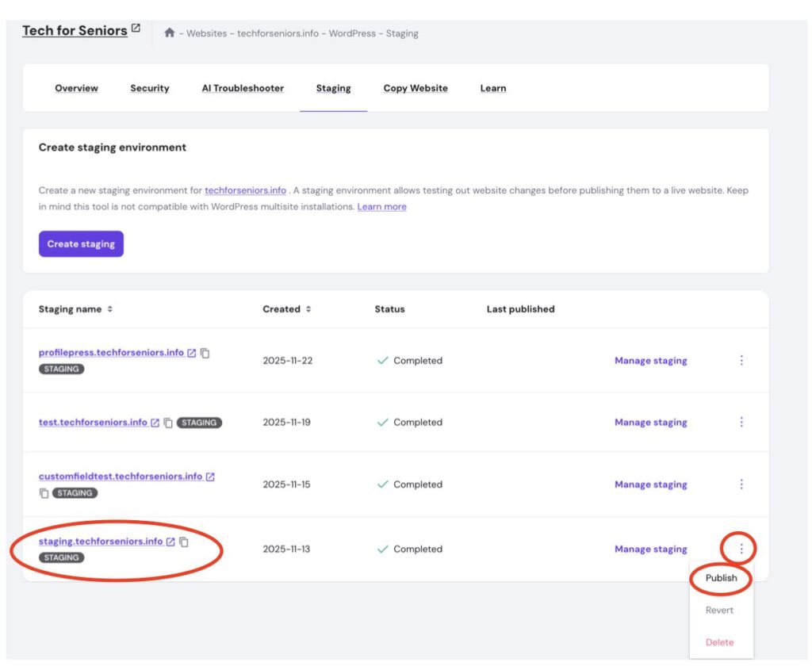Screen dimensions: 812x670
Task: Expand the options menu for the customfieldtest row
Action: [741, 484]
